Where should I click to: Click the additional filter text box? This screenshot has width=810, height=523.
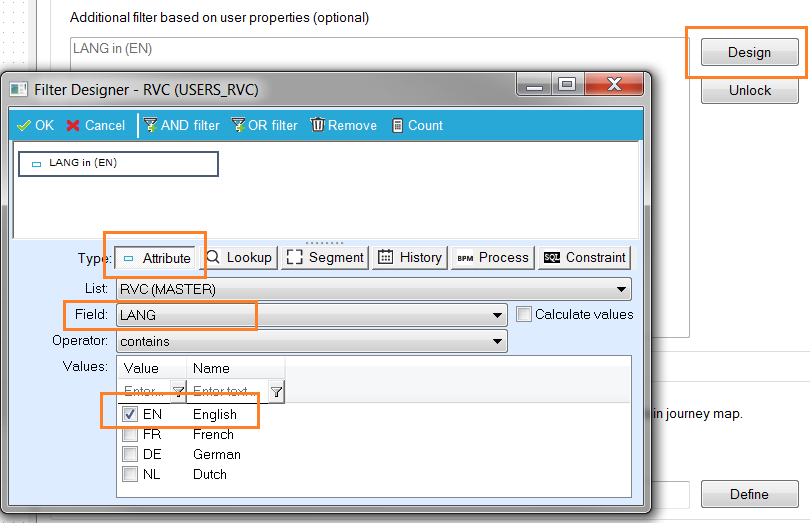pyautogui.click(x=380, y=54)
